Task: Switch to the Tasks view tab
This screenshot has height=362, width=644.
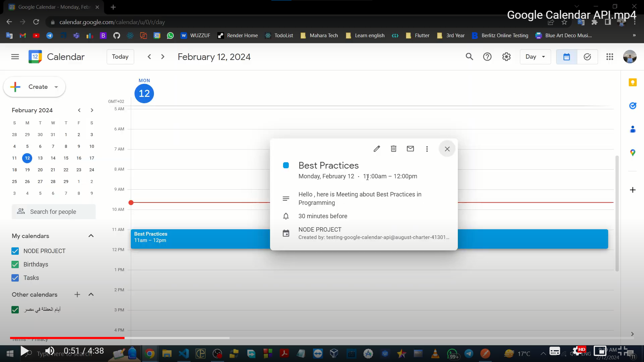Action: 587,57
